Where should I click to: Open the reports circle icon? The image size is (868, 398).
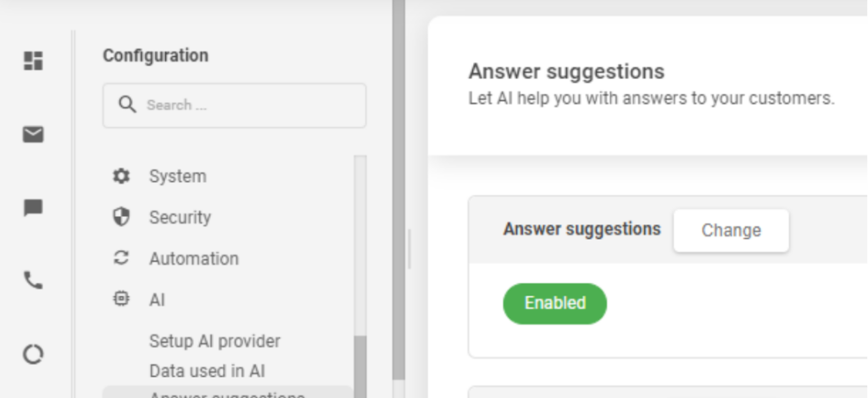click(33, 354)
